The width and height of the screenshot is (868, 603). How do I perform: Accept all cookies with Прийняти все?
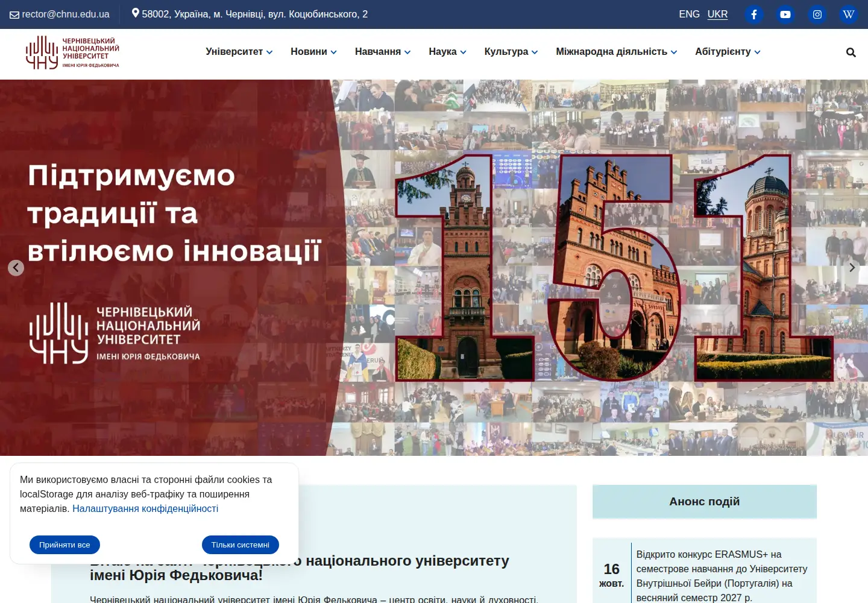[64, 545]
